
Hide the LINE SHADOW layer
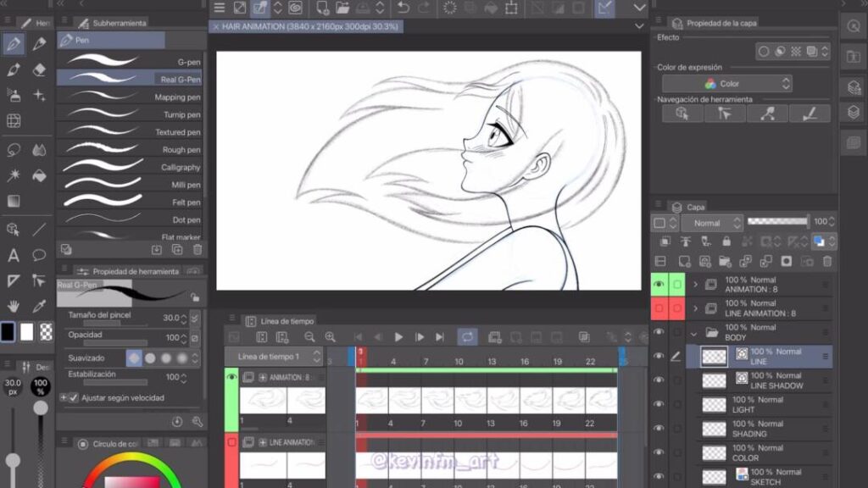point(659,380)
